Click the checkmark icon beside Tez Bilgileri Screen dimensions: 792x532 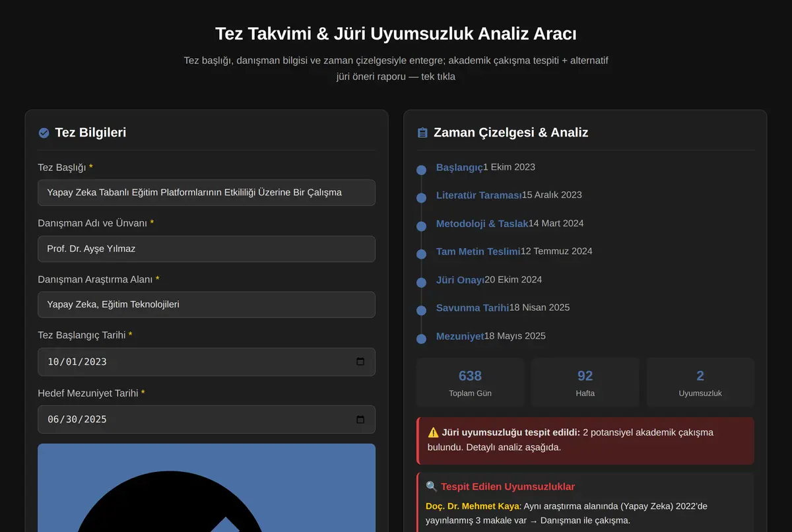tap(44, 133)
